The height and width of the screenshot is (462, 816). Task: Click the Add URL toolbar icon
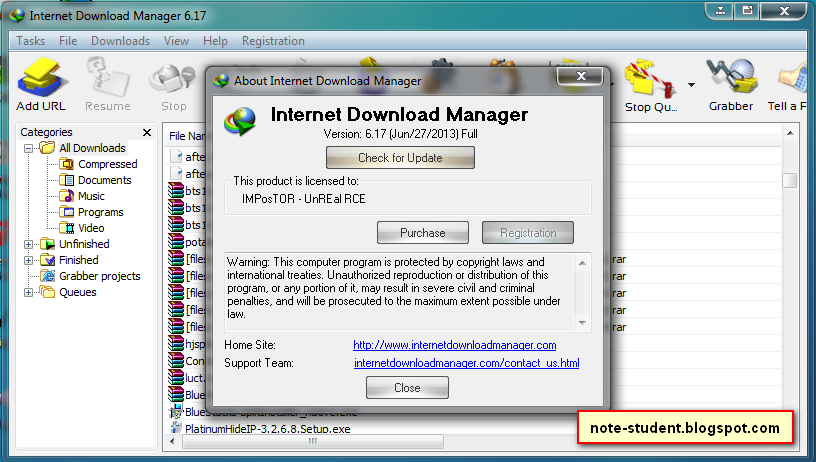[x=41, y=79]
